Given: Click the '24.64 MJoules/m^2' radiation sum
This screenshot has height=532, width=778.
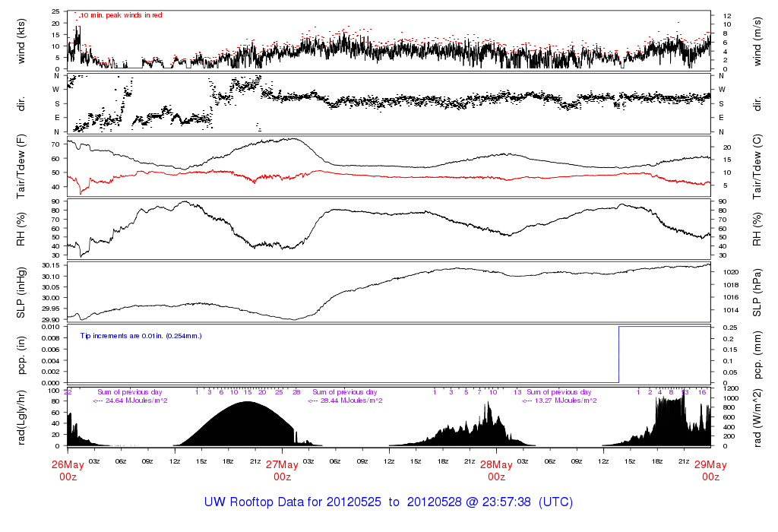Looking at the screenshot, I should pyautogui.click(x=137, y=401).
